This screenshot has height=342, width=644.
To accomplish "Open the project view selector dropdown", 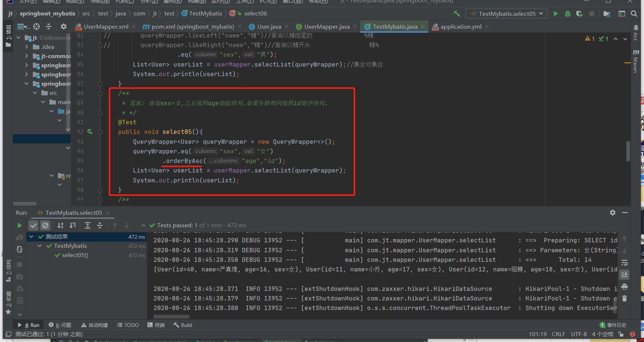I will coord(24,26).
